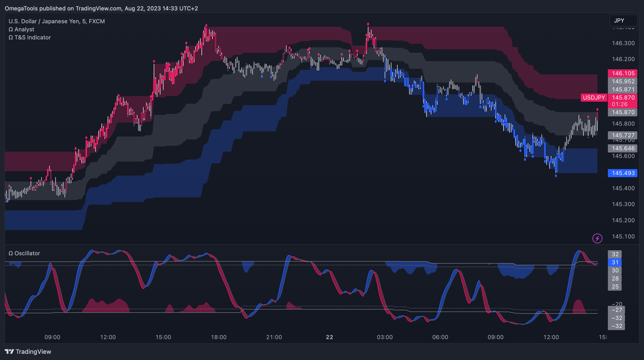Viewport: 644px width, 360px height.
Task: Open the JPY currency selector
Action: tap(623, 20)
